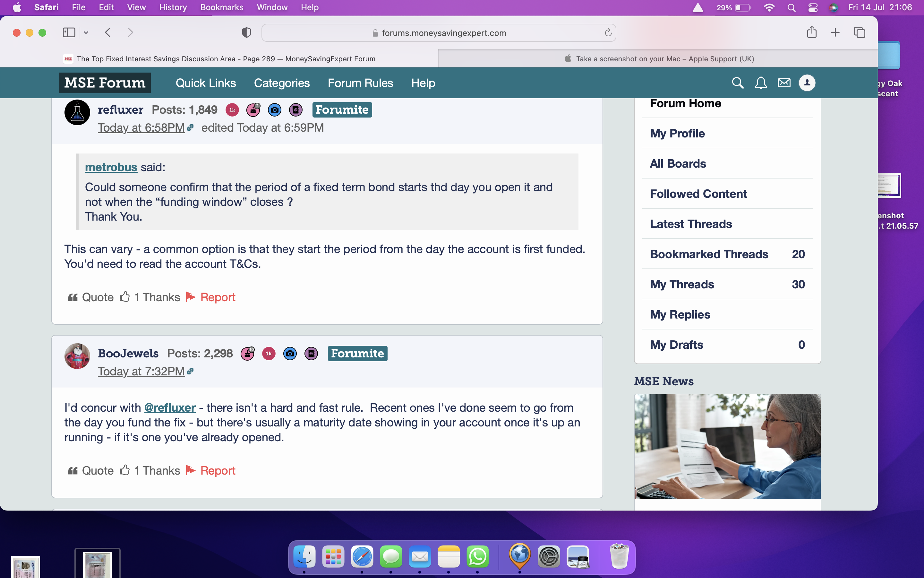The height and width of the screenshot is (578, 924).
Task: Click refluxer's camera badge
Action: tap(275, 110)
